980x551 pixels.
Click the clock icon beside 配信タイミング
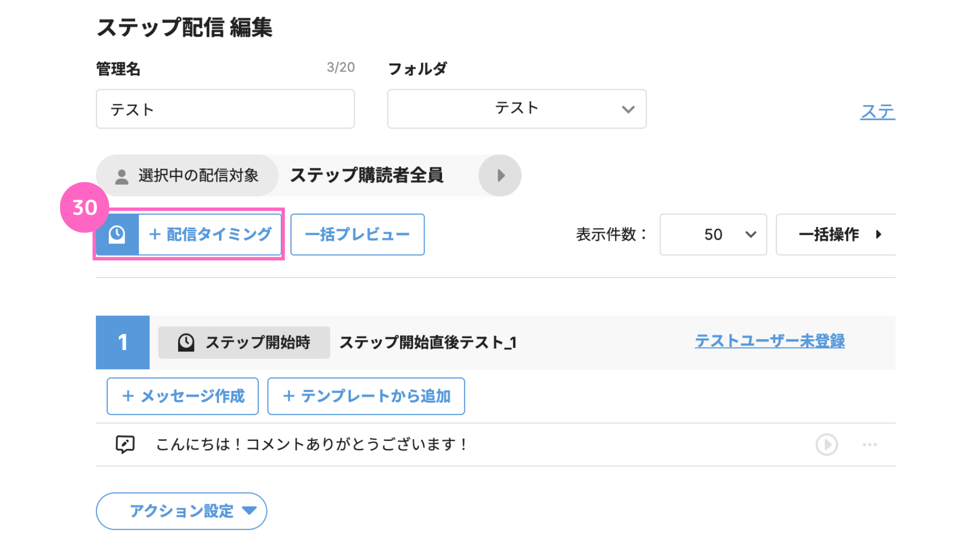pos(117,234)
